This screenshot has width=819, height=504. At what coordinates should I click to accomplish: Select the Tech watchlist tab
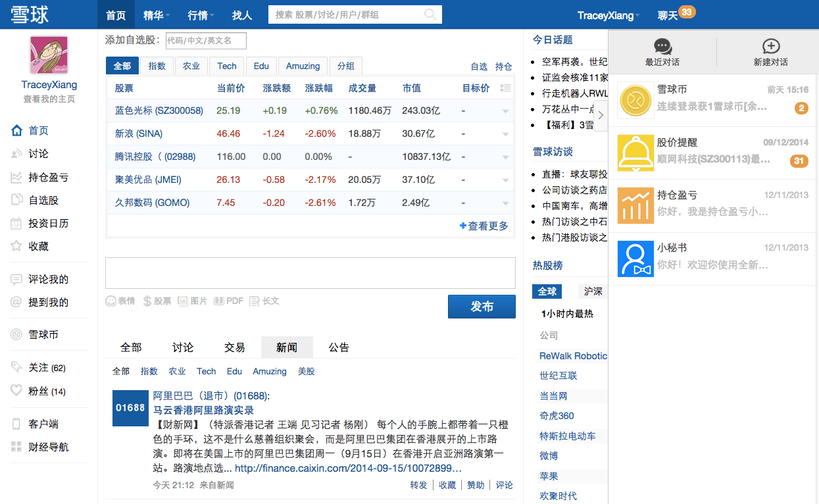(227, 66)
